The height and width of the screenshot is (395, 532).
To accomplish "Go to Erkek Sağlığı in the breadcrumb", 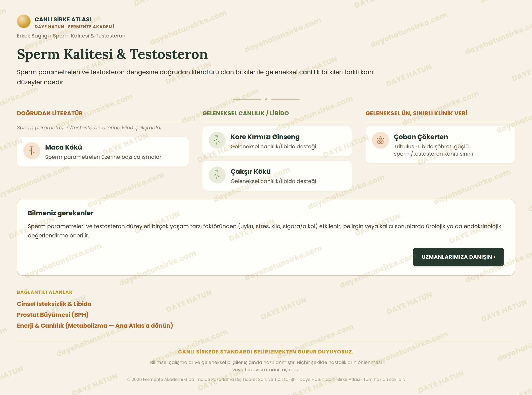I will point(33,36).
